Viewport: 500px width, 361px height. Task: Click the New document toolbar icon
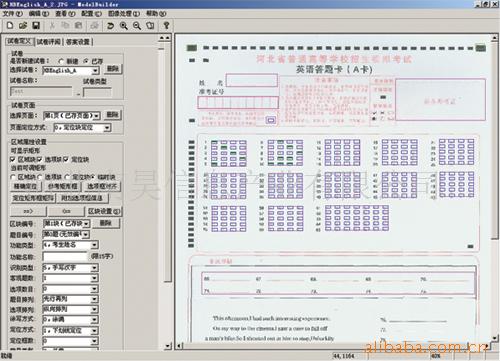(x=10, y=25)
